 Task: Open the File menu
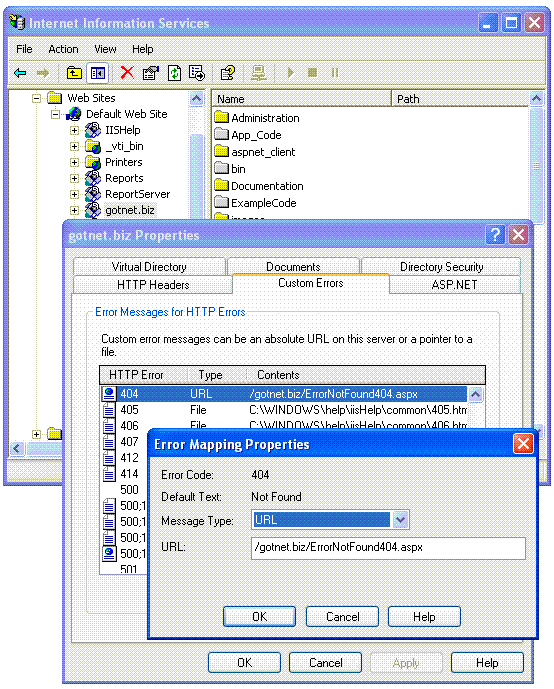24,49
